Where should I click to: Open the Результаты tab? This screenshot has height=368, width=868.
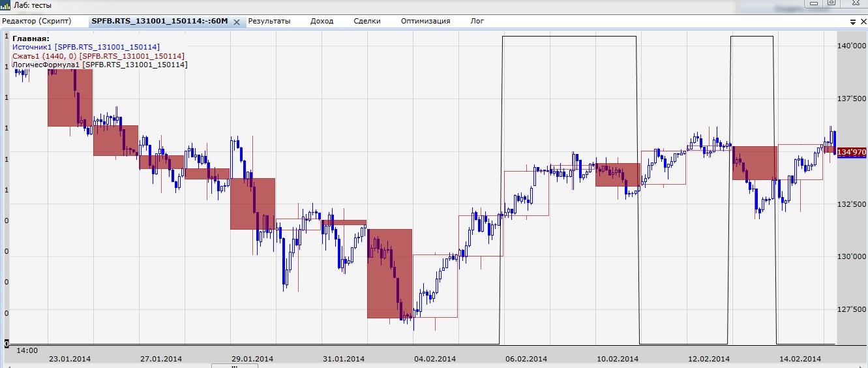coord(269,21)
